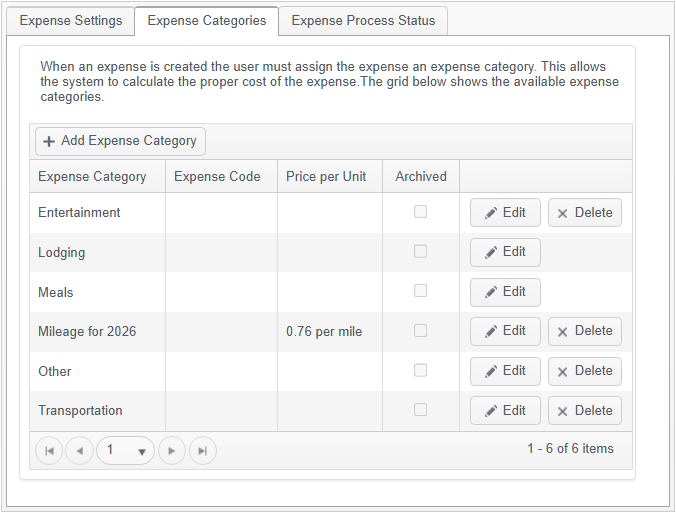Go to last page of grid
Image resolution: width=676 pixels, height=513 pixels.
coord(203,450)
